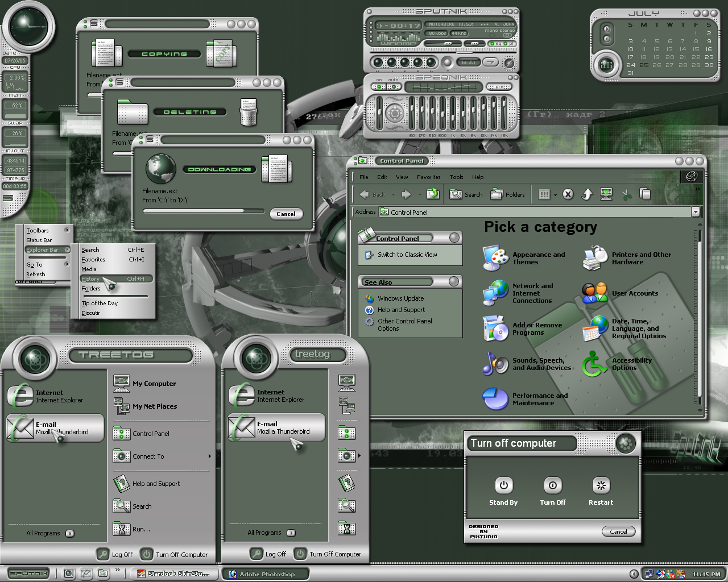Click the Forward arrow in Control Panel toolbar
The width and height of the screenshot is (728, 582).
(x=406, y=194)
